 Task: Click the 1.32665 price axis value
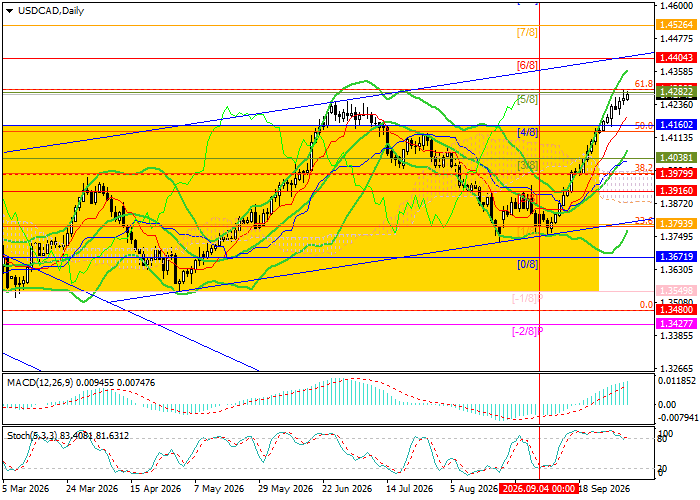pos(676,369)
